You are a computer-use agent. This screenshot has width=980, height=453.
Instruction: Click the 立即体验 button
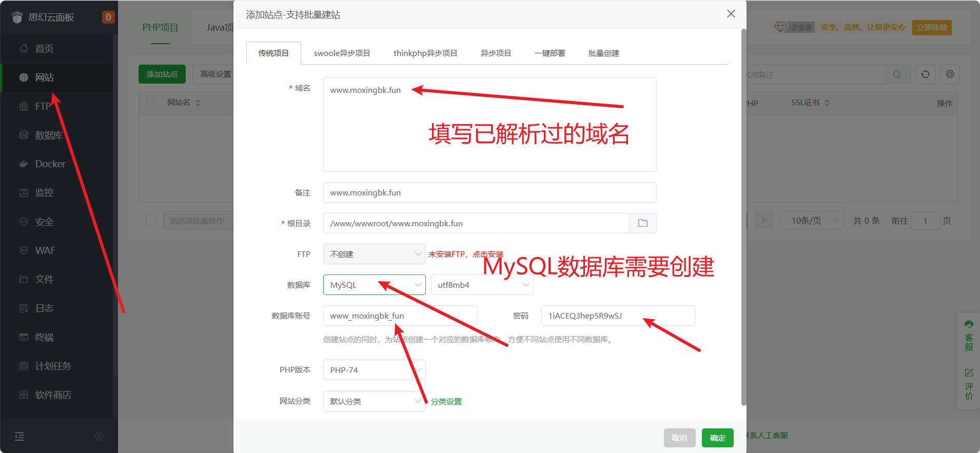(932, 27)
